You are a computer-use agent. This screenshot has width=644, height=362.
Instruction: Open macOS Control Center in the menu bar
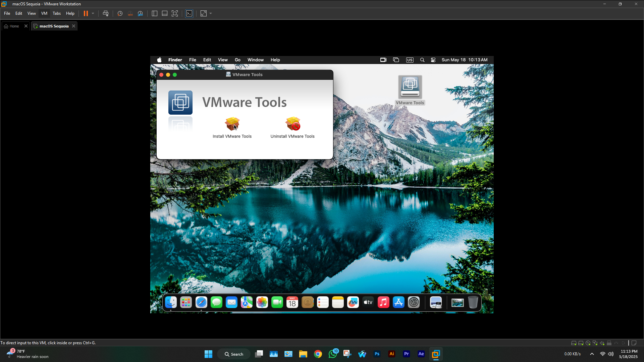pyautogui.click(x=433, y=60)
